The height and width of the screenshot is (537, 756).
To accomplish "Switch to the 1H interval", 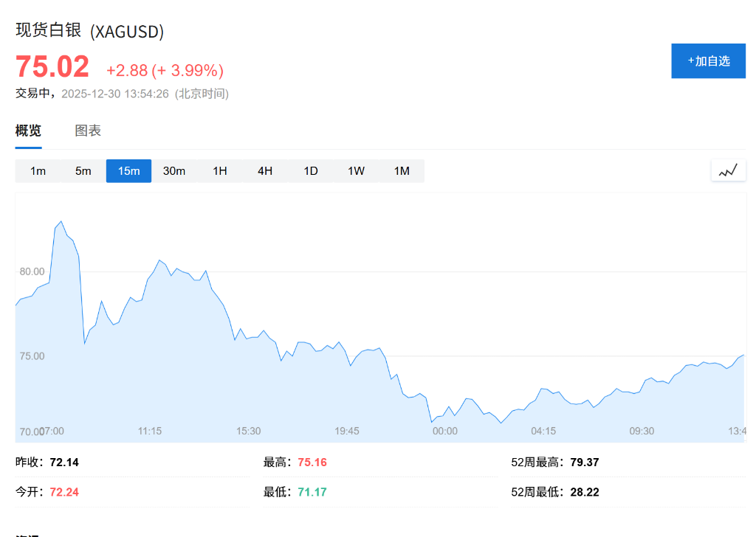I will point(219,170).
